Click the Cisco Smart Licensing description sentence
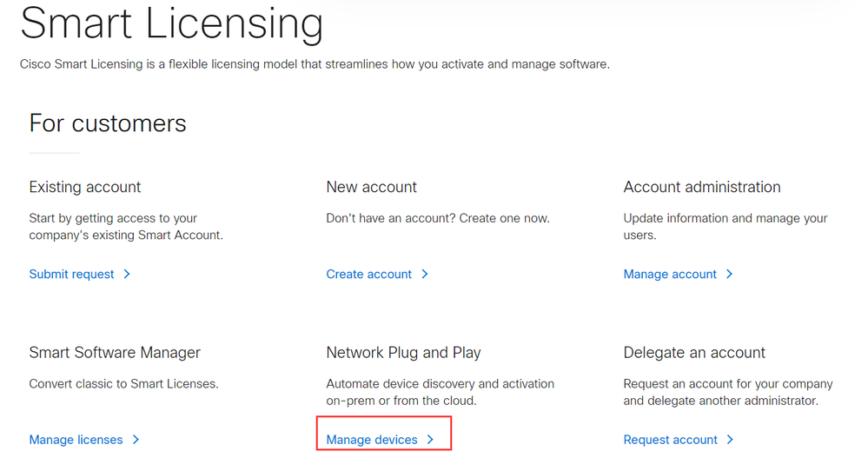This screenshot has width=868, height=458. click(315, 64)
